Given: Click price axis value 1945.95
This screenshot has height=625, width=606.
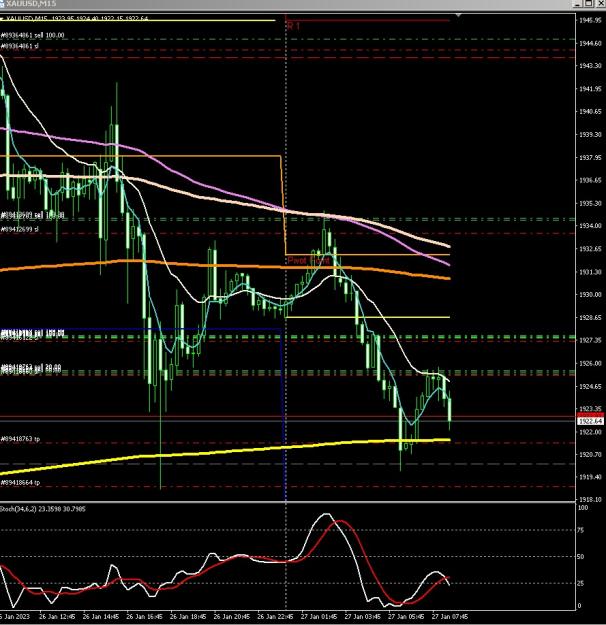Looking at the screenshot, I should (590, 20).
